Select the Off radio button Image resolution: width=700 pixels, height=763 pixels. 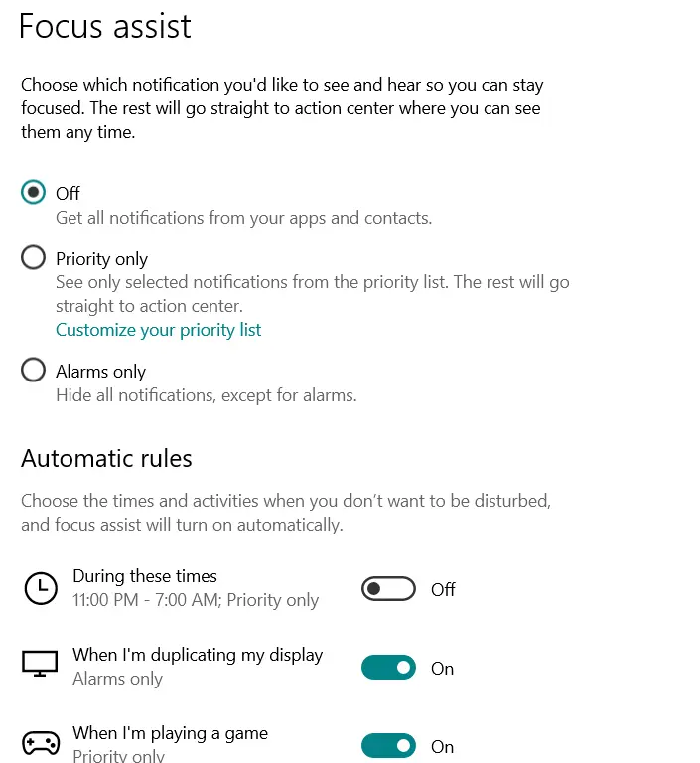pos(34,193)
